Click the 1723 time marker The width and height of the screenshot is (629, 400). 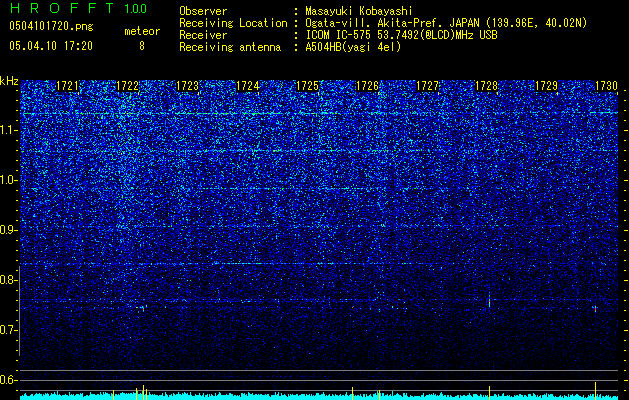[187, 86]
